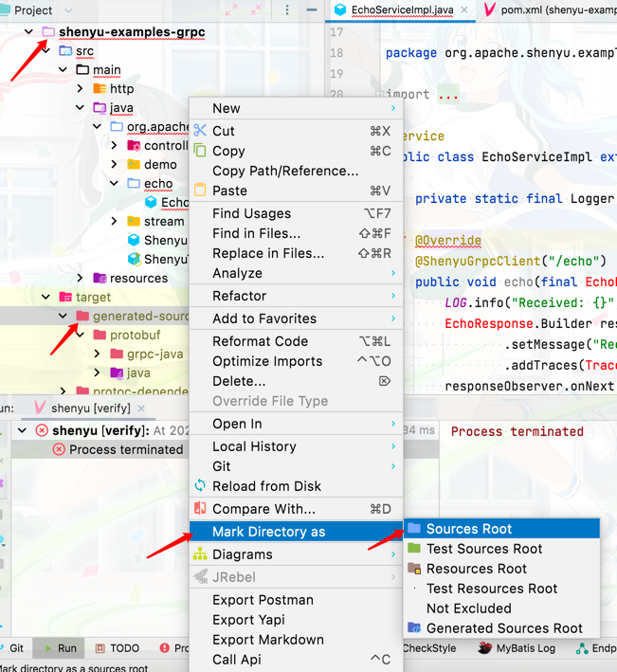Image resolution: width=617 pixels, height=672 pixels.
Task: Expand the grpc-java folder node
Action: [x=98, y=354]
